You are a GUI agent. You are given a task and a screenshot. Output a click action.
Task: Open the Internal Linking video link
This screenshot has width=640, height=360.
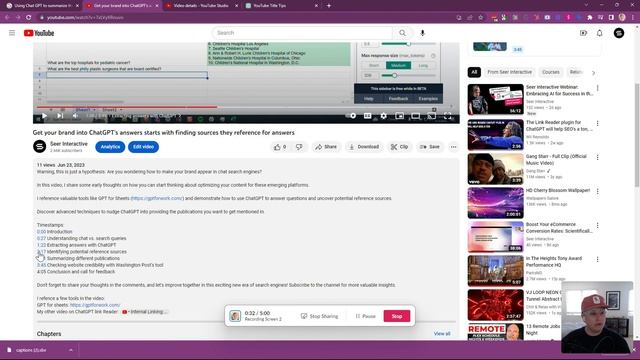pos(145,312)
